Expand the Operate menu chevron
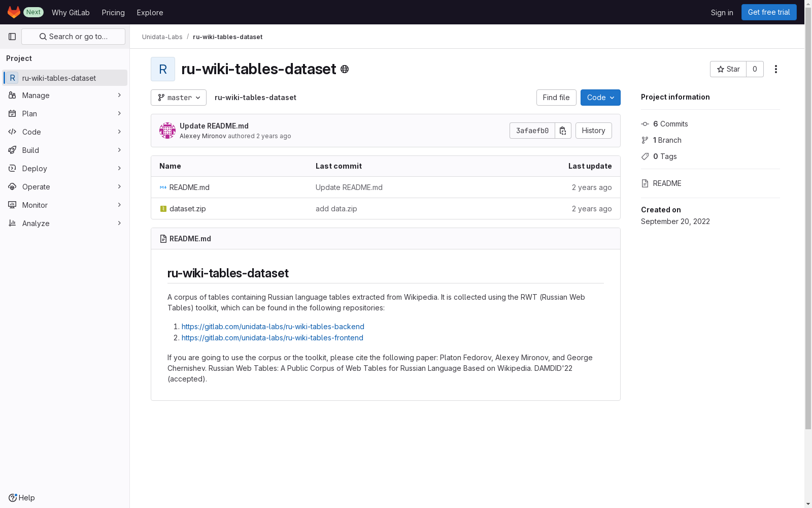Viewport: 812px width, 508px height. (119, 187)
